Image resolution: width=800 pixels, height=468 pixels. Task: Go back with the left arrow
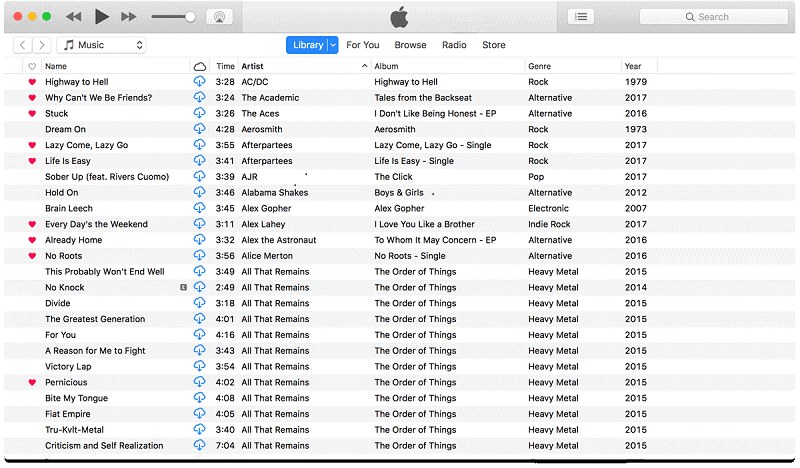(x=22, y=45)
